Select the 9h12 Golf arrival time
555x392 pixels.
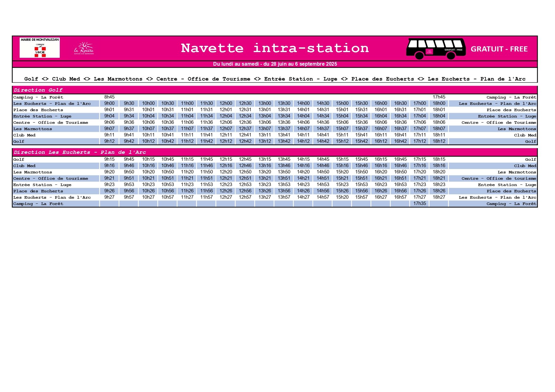pos(109,141)
